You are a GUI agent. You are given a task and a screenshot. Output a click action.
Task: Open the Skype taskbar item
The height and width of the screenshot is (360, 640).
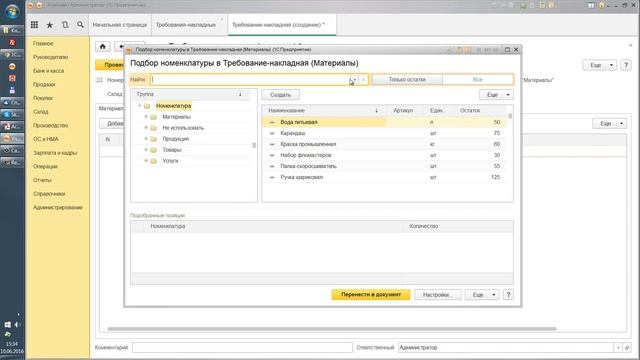click(12, 114)
